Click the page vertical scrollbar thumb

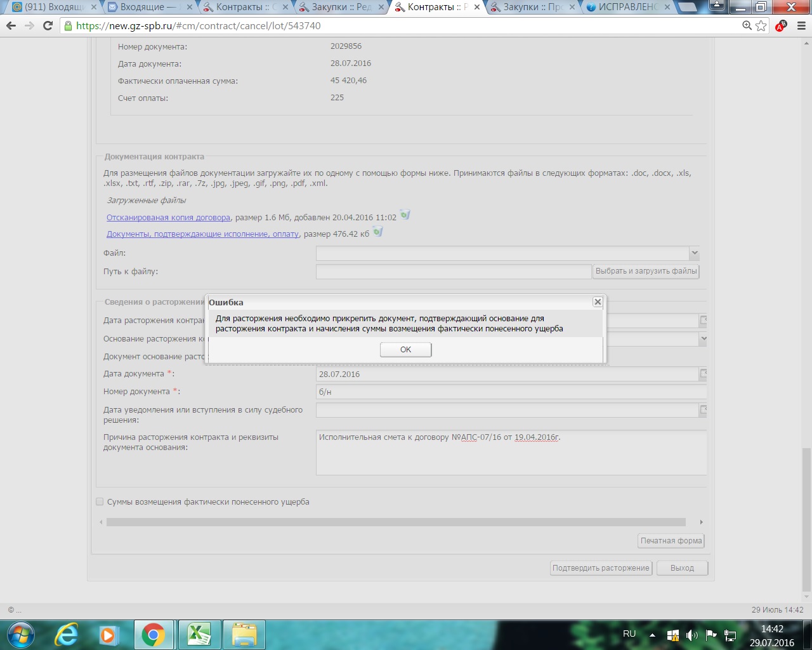[806, 519]
